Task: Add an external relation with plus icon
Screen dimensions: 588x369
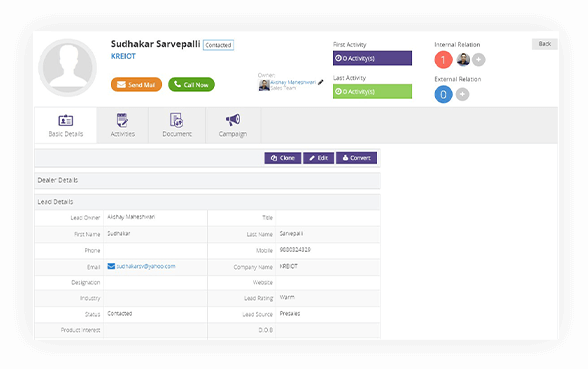Action: click(462, 94)
